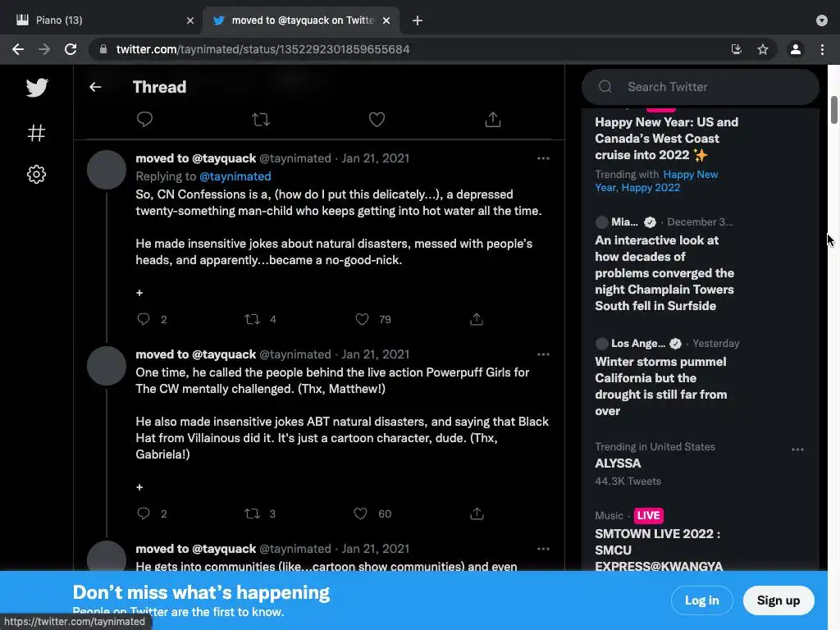Go back with the Thread arrow

95,87
